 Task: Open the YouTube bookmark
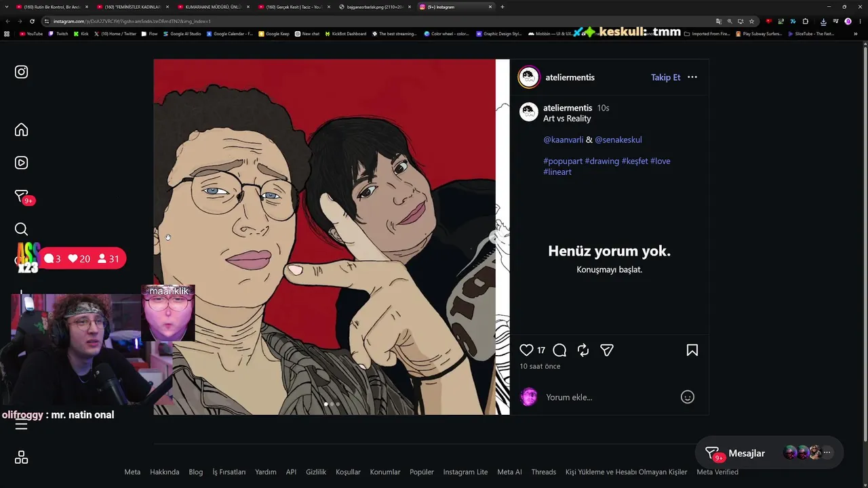pos(31,33)
